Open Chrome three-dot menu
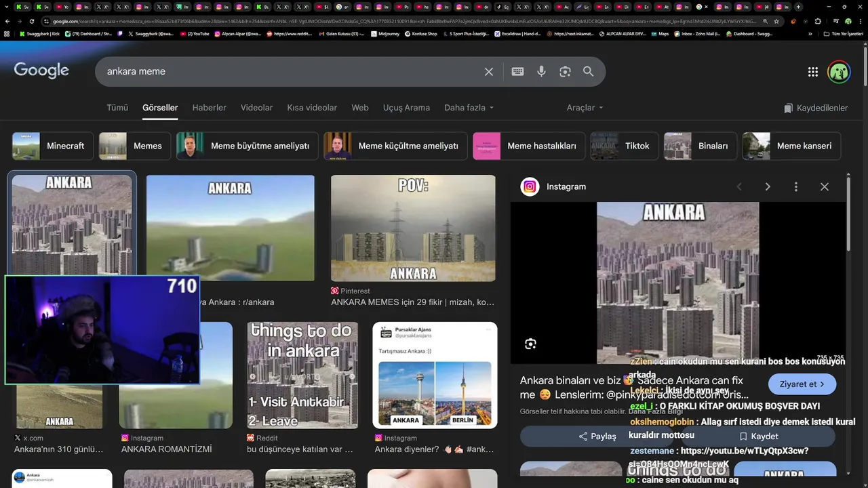Viewport: 868px width, 488px height. pyautogui.click(x=860, y=21)
